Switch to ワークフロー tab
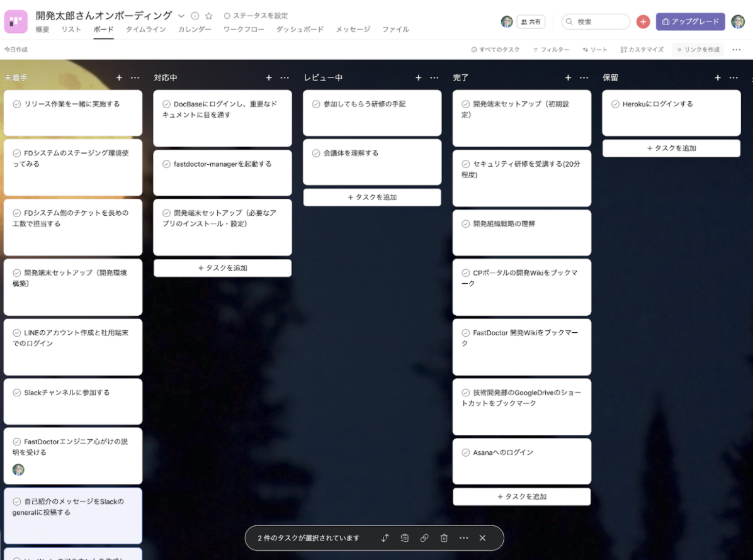The width and height of the screenshot is (753, 560). point(244,30)
